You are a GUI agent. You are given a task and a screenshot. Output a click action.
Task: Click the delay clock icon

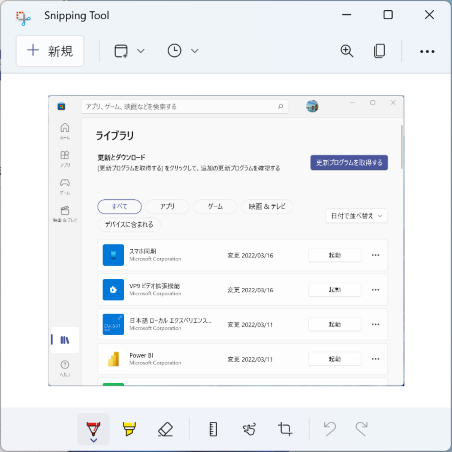click(x=174, y=51)
